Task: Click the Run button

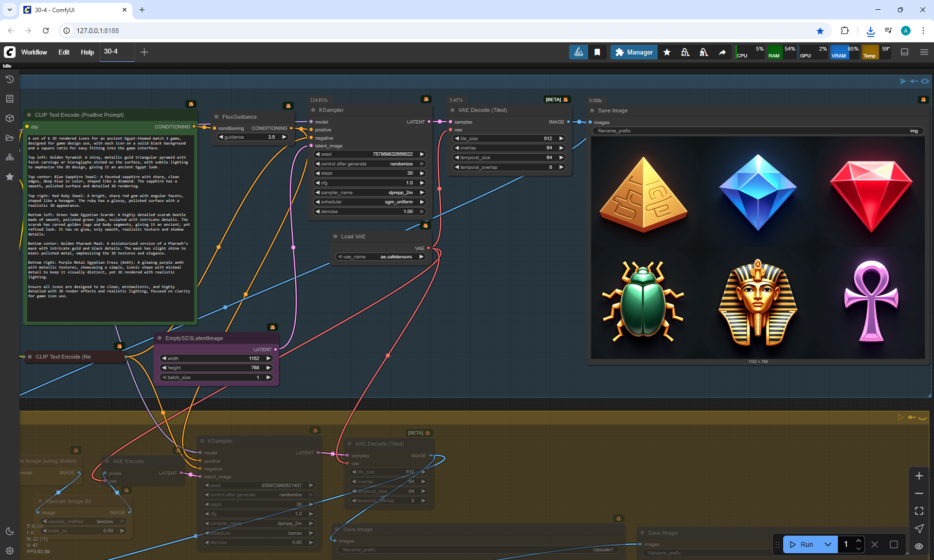Action: click(x=802, y=544)
